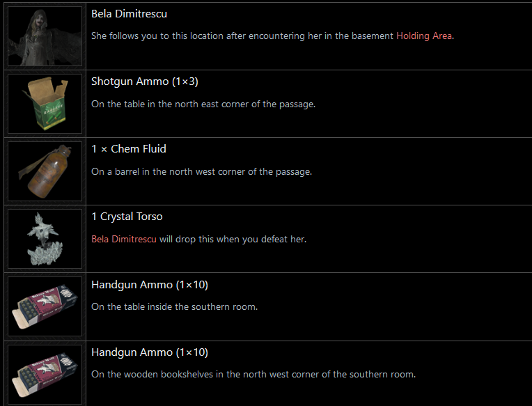Screen dimensions: 532x406
Task: Click the "table inside the southern room" text
Action: pos(174,306)
